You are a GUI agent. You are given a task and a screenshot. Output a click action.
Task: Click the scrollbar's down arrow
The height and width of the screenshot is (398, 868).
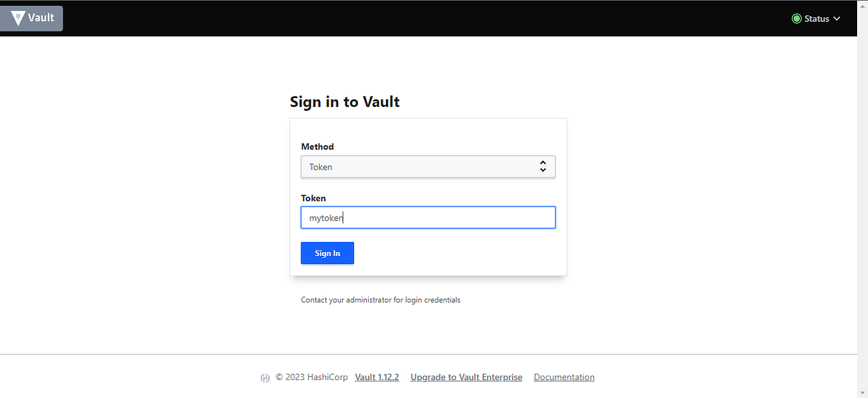[x=863, y=393]
